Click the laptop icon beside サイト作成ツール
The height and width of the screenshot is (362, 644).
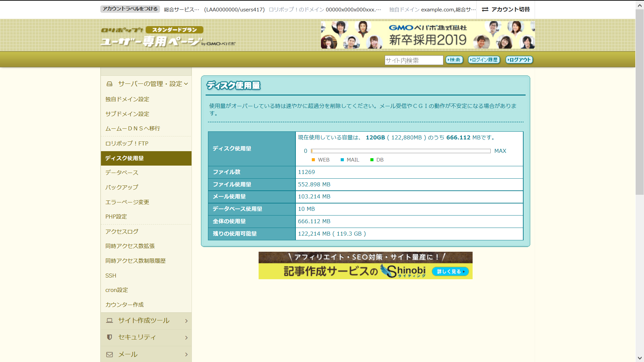tap(109, 320)
